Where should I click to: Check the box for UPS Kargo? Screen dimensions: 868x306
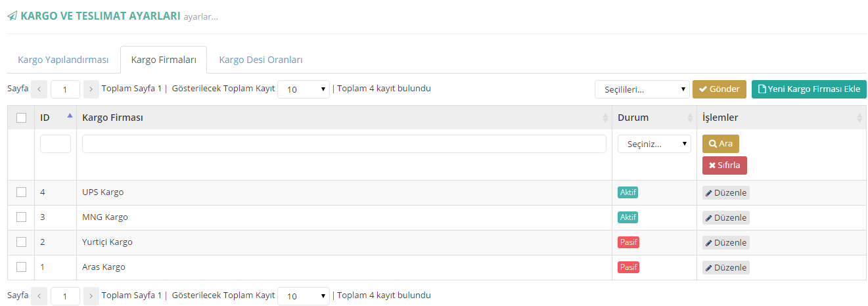21,192
